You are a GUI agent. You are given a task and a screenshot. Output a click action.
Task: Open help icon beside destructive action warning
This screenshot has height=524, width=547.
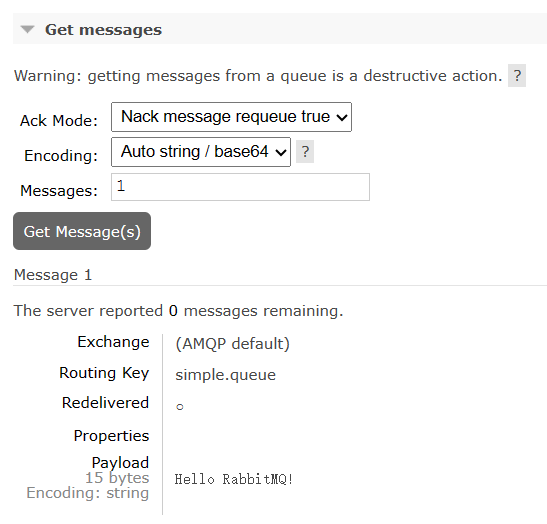[x=517, y=75]
